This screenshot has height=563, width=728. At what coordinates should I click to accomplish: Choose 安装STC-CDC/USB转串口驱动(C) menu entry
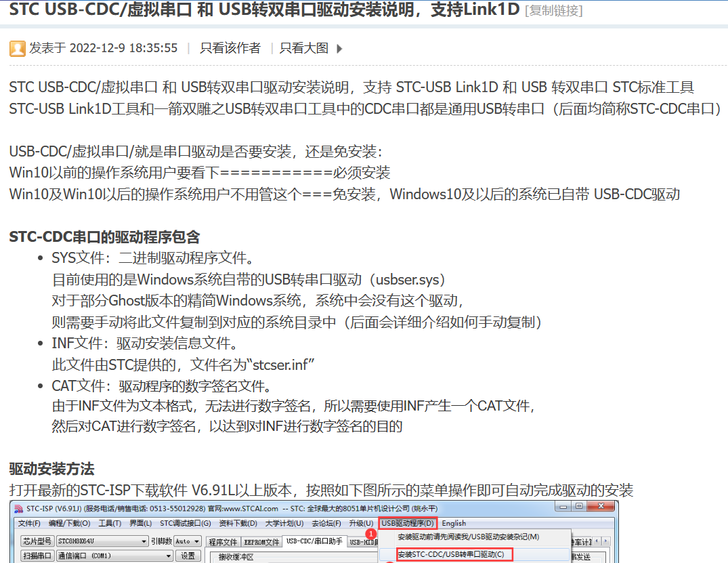point(451,554)
